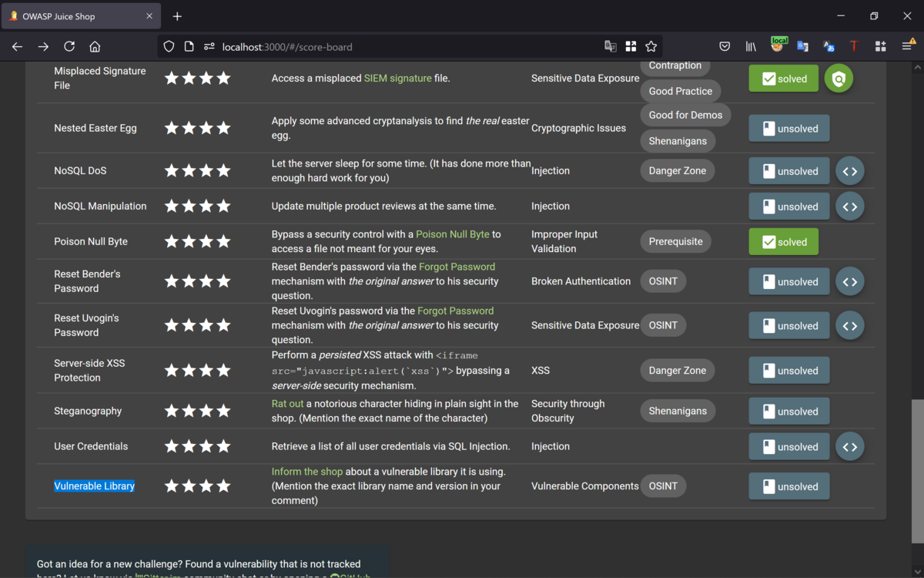Bookmark this page with the star
Image resolution: width=924 pixels, height=578 pixels.
651,46
